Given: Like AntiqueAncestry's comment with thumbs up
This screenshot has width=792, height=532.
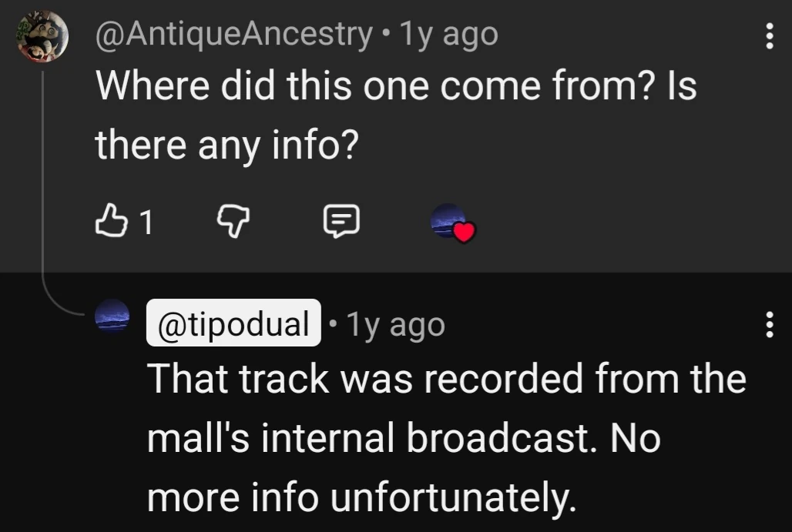Looking at the screenshot, I should tap(107, 223).
